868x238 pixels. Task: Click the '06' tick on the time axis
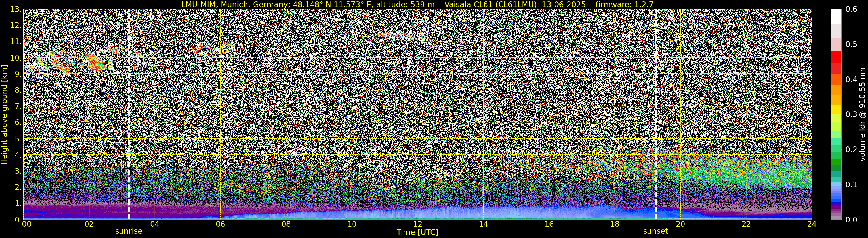(220, 224)
